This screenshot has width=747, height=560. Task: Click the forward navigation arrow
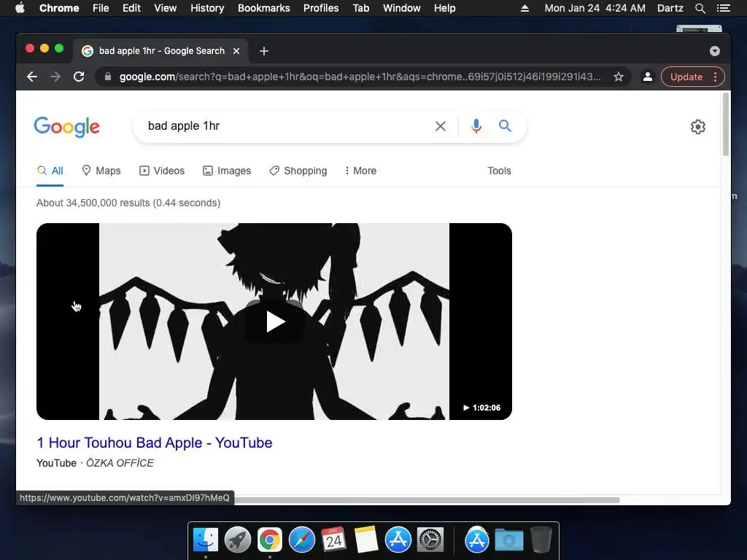[55, 77]
